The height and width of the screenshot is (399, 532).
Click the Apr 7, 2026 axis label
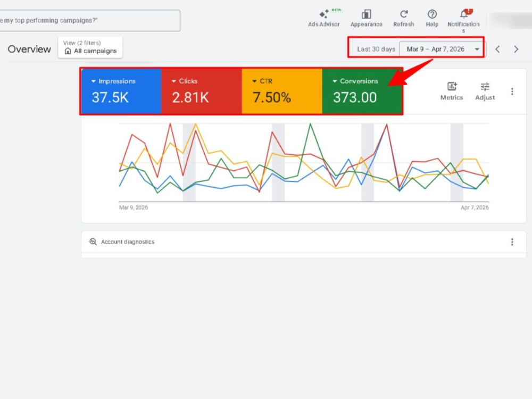click(475, 207)
